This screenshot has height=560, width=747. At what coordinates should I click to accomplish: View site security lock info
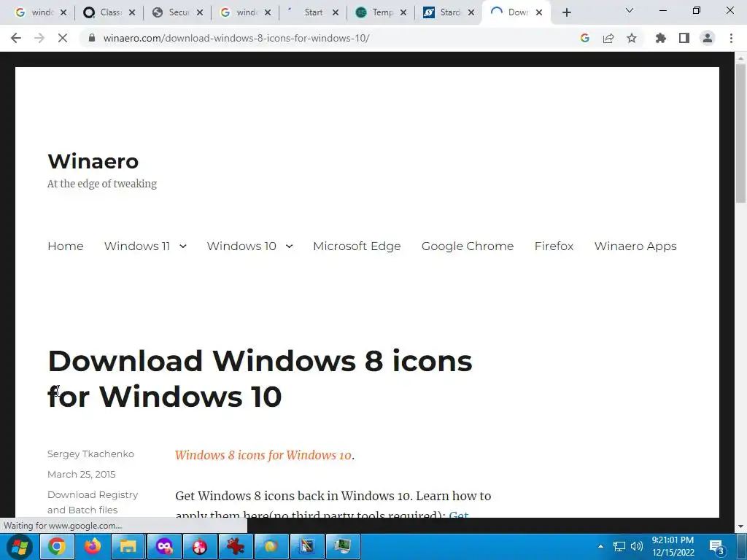pyautogui.click(x=93, y=38)
